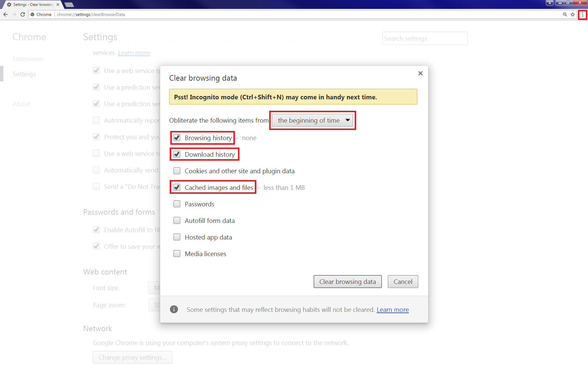Toggle the Cached images and files checkbox
The height and width of the screenshot is (368, 588).
click(x=177, y=187)
